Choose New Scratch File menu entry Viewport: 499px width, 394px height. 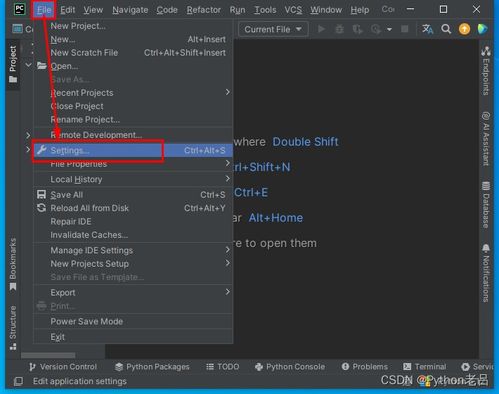[x=133, y=53]
